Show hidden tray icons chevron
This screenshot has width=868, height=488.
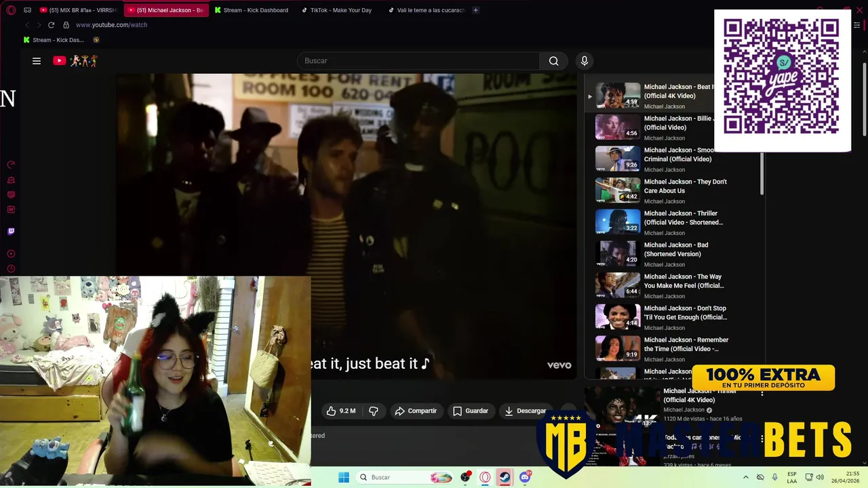click(x=746, y=477)
